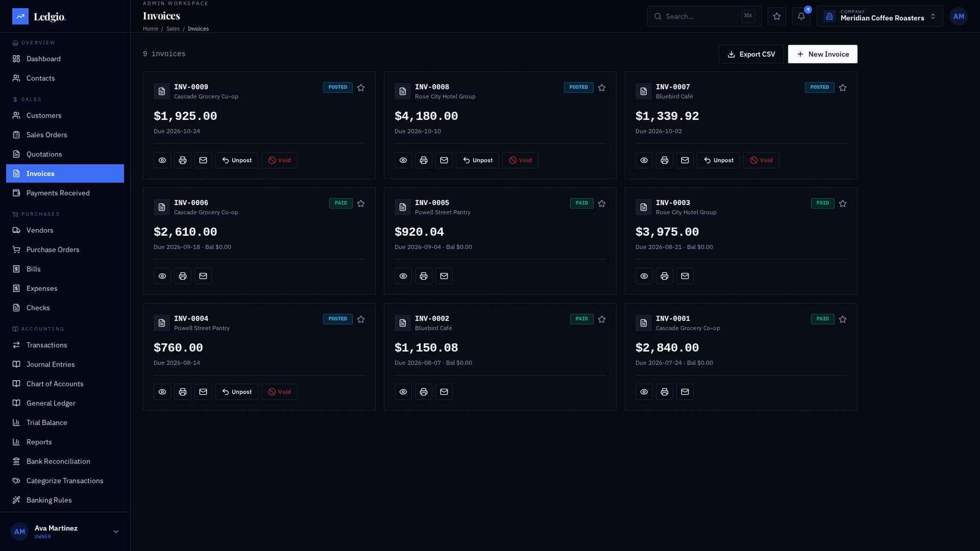The height and width of the screenshot is (551, 980).
Task: Open Dashboard in sidebar
Action: click(65, 59)
